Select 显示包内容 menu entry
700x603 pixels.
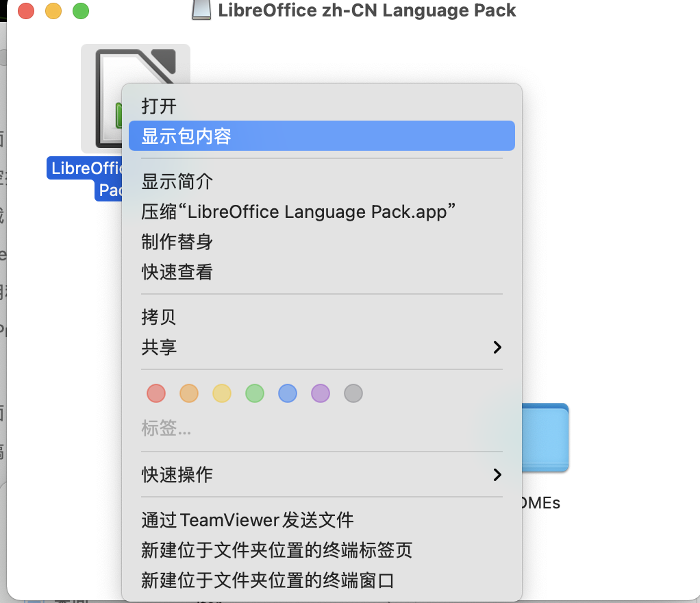coord(321,136)
